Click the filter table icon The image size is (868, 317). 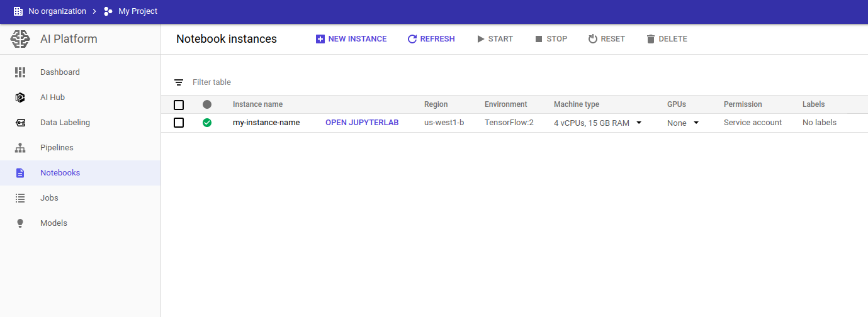click(x=179, y=82)
